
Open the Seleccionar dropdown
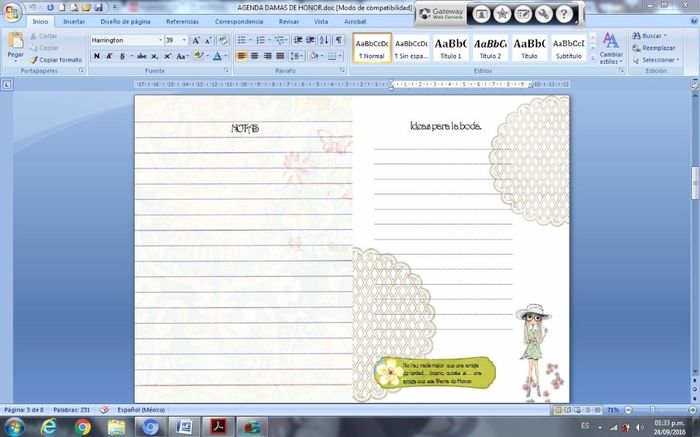click(x=655, y=60)
